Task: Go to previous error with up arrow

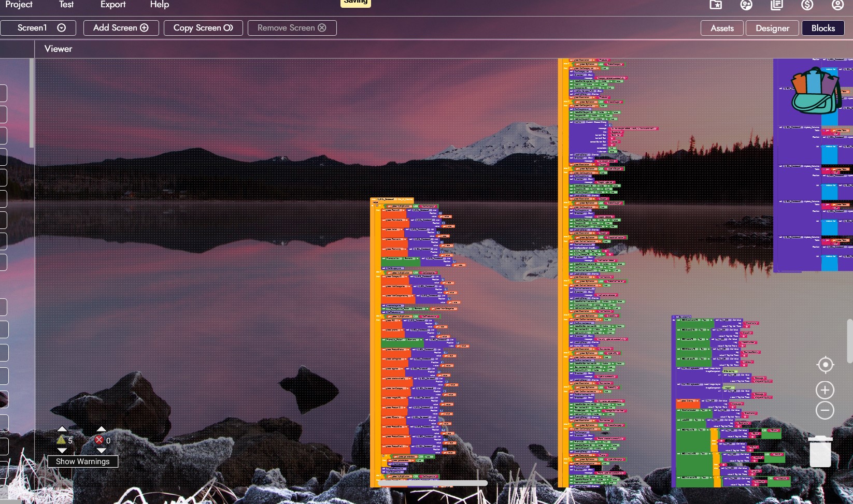Action: 101,429
